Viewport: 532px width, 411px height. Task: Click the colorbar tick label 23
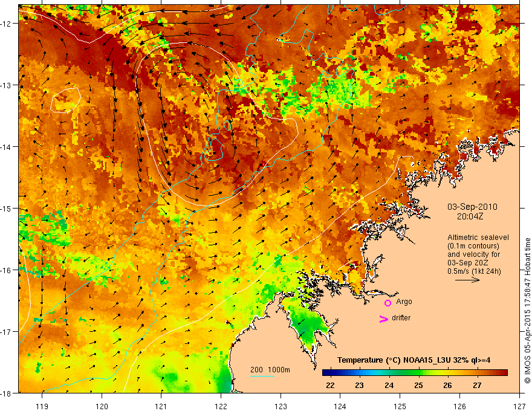click(359, 385)
